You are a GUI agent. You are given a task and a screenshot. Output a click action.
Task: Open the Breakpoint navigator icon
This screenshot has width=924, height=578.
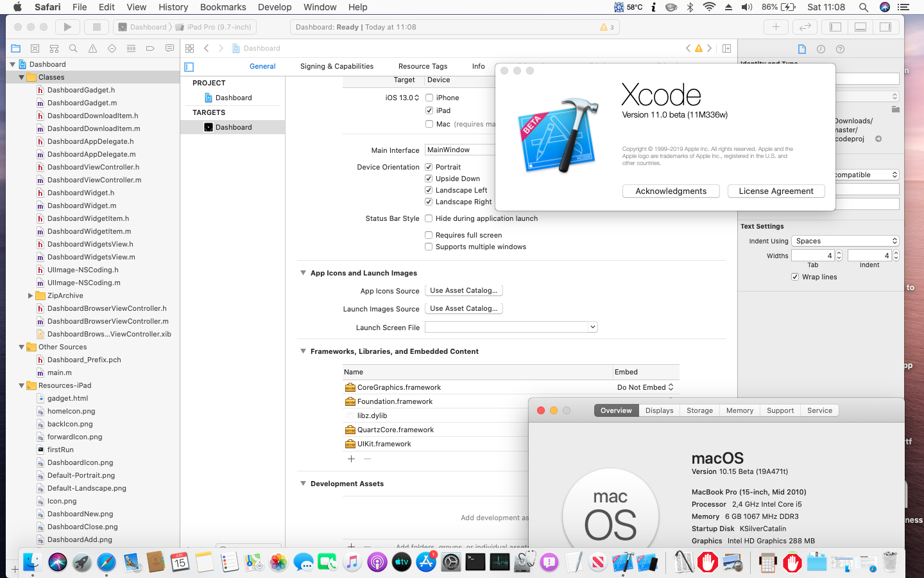(150, 48)
